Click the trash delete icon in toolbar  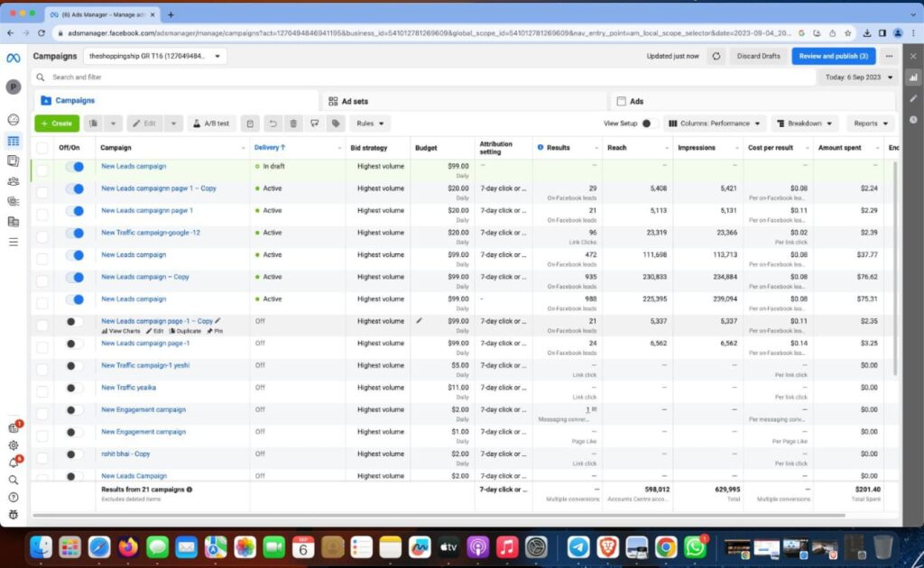tap(293, 124)
